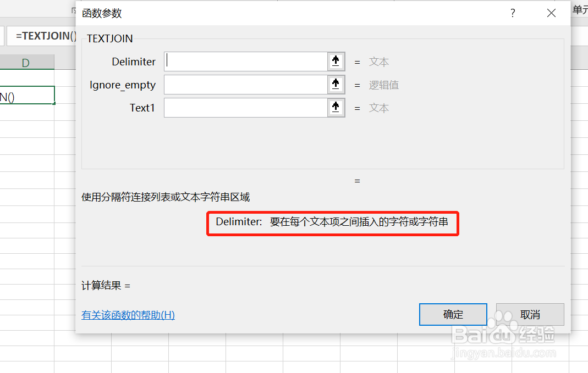Image resolution: width=588 pixels, height=373 pixels.
Task: Open help for the TEXTJOIN function
Action: (128, 315)
